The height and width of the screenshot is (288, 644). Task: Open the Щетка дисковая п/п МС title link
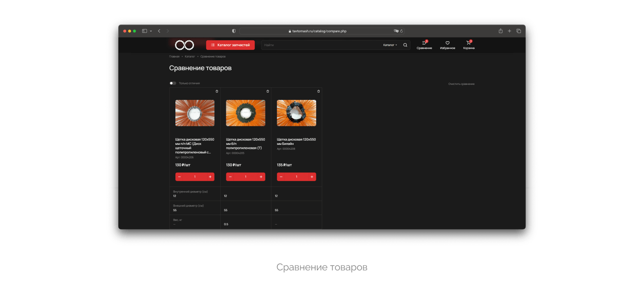pyautogui.click(x=195, y=146)
